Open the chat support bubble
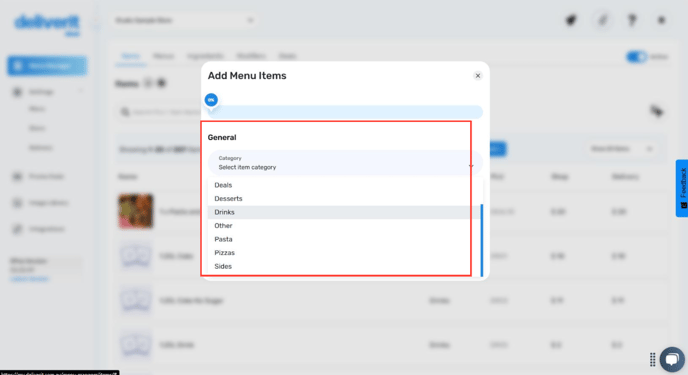The height and width of the screenshot is (375, 688). (672, 359)
